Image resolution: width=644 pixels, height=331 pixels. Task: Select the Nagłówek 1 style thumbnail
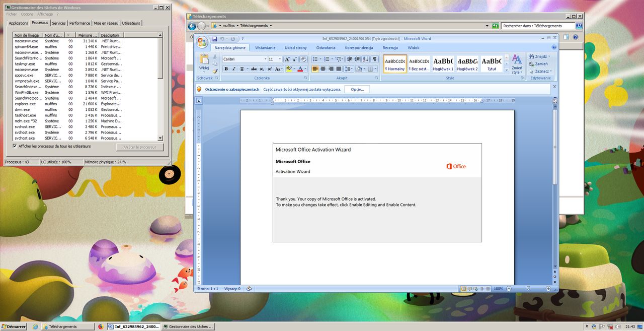click(x=443, y=64)
